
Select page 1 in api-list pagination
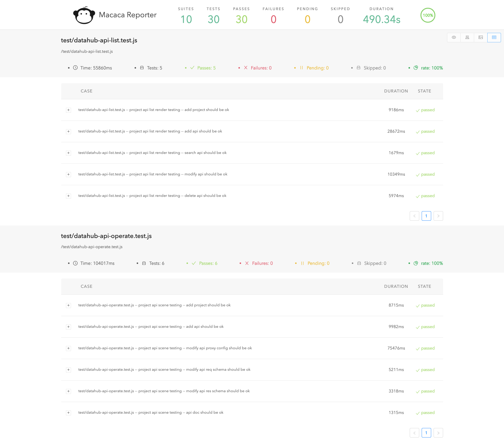426,216
